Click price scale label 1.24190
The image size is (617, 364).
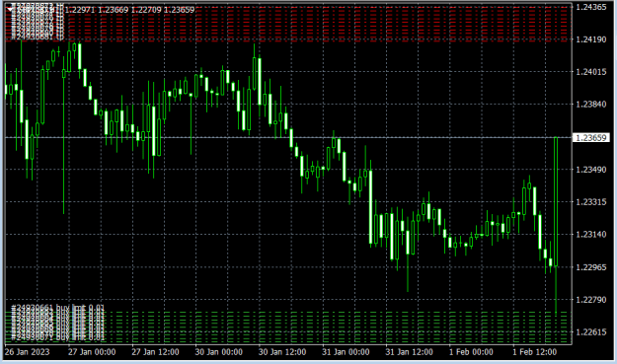591,39
